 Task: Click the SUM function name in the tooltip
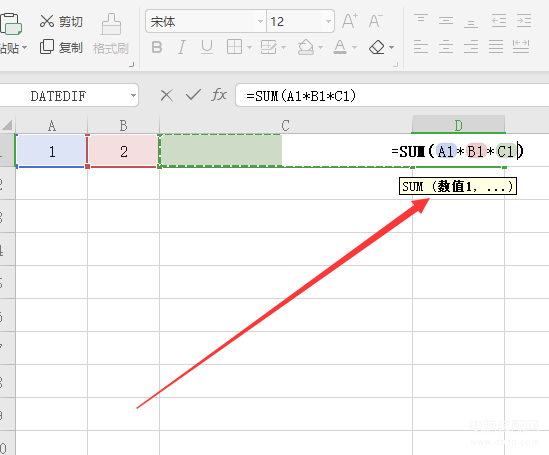(413, 187)
